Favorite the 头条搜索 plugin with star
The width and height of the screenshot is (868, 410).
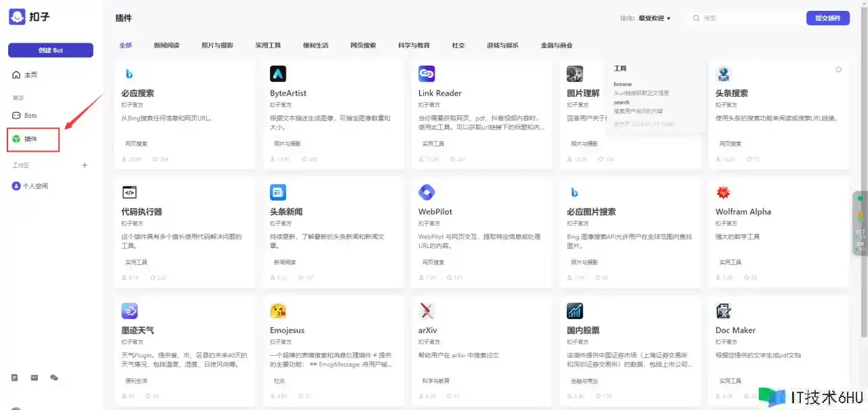tap(838, 69)
